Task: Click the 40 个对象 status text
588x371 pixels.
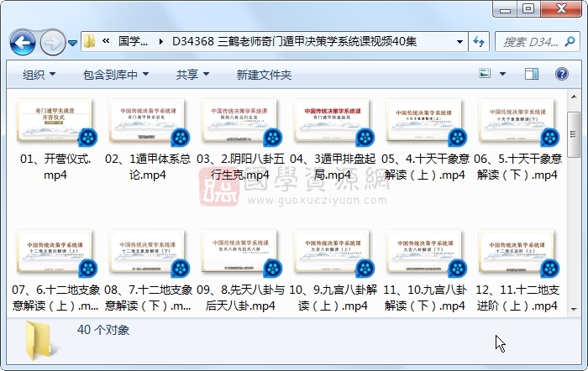Action: click(x=103, y=330)
